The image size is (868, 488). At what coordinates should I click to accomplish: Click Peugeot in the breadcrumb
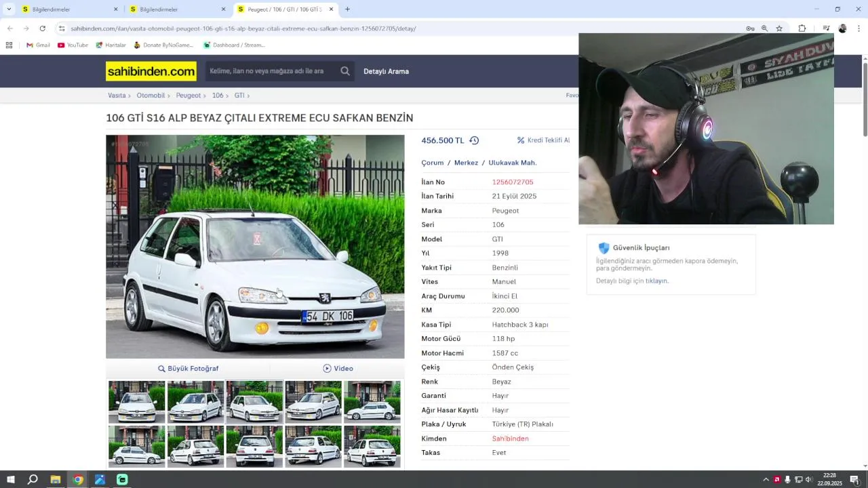tap(189, 96)
